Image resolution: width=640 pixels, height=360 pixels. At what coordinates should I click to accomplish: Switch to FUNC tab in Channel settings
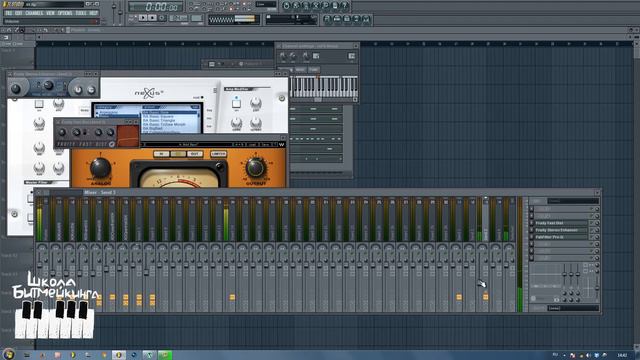pyautogui.click(x=313, y=70)
